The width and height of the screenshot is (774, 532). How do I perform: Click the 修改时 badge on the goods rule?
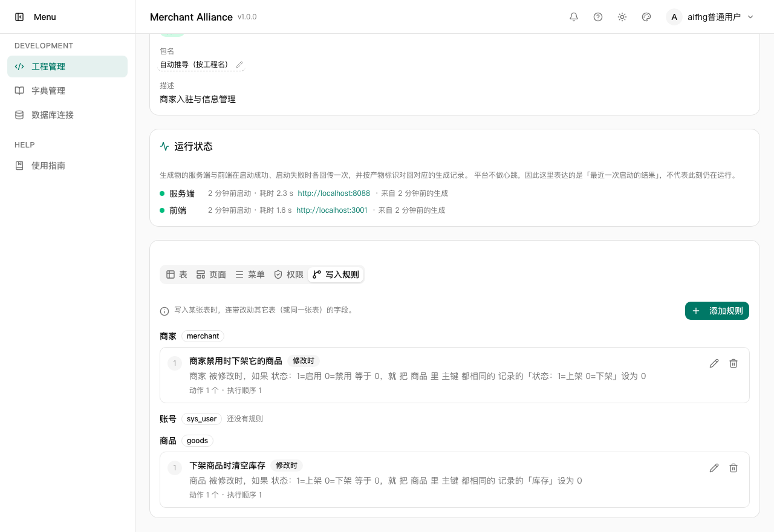(287, 465)
